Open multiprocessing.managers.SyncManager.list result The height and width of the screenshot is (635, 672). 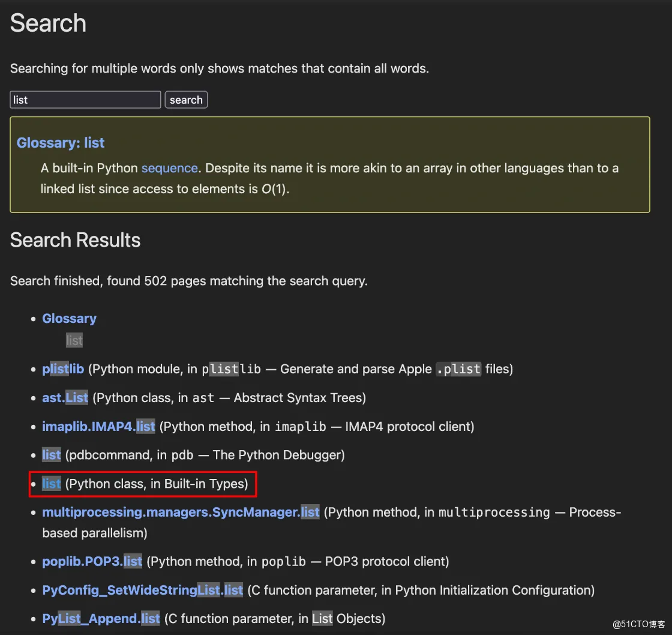click(x=181, y=513)
